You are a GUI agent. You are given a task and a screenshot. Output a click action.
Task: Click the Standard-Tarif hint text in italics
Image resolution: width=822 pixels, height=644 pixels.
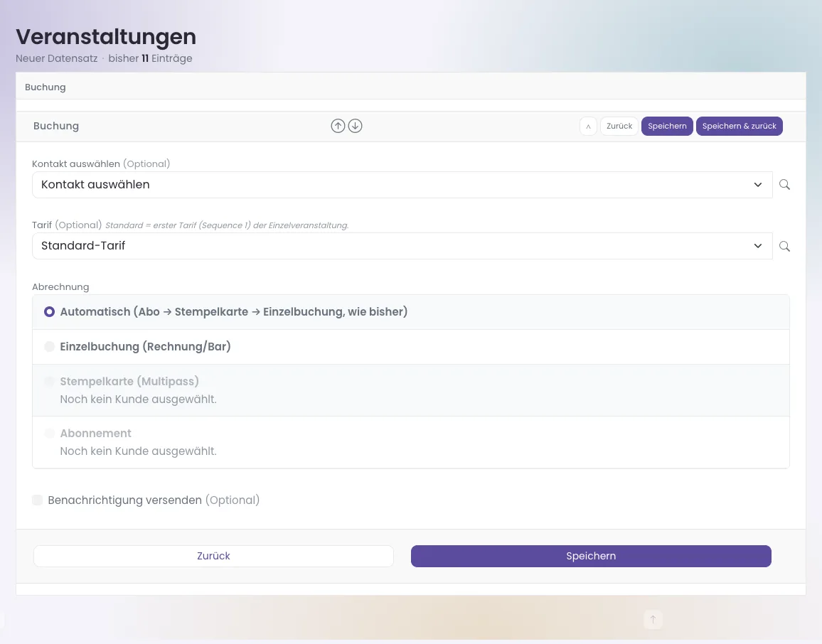[x=227, y=225]
